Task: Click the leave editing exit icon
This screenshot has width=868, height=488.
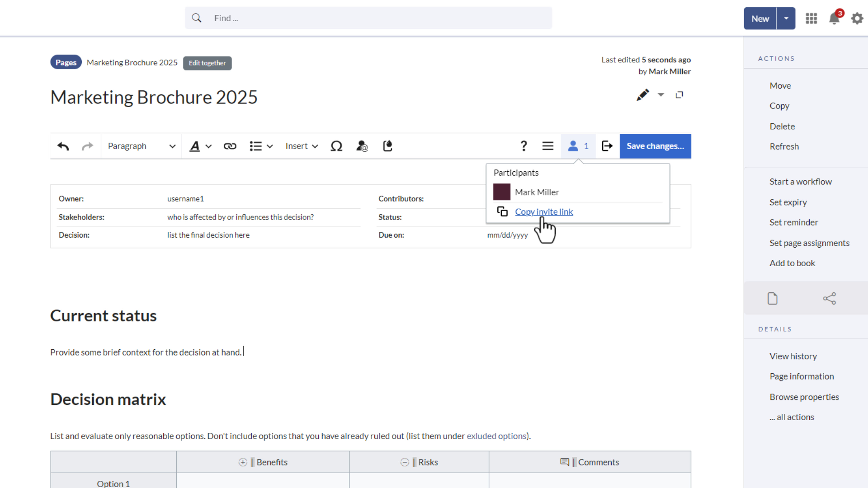Action: coord(607,146)
